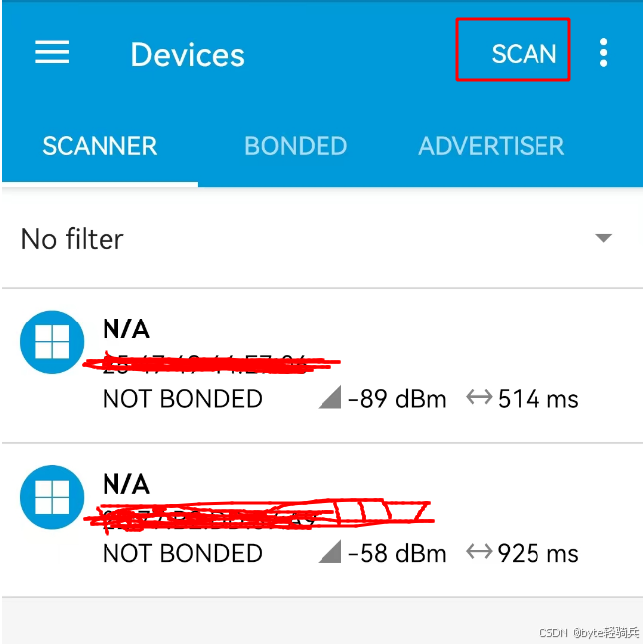Screen dimensions: 644x644
Task: Switch to the ADVERTISER tab
Action: [492, 146]
